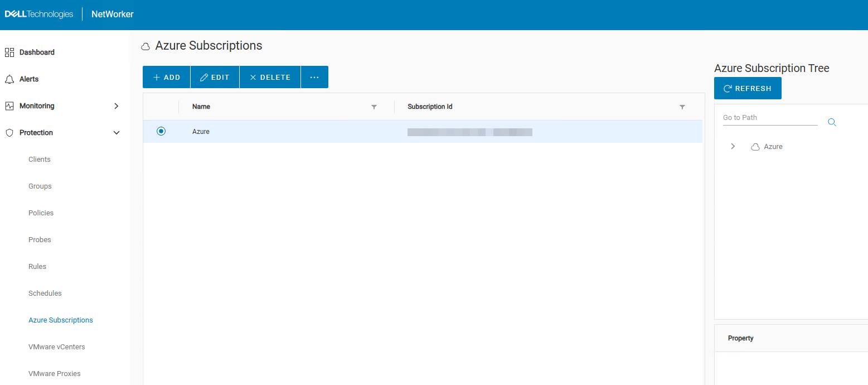Click the blurred subscription ID value
The width and height of the screenshot is (868, 385).
click(470, 132)
